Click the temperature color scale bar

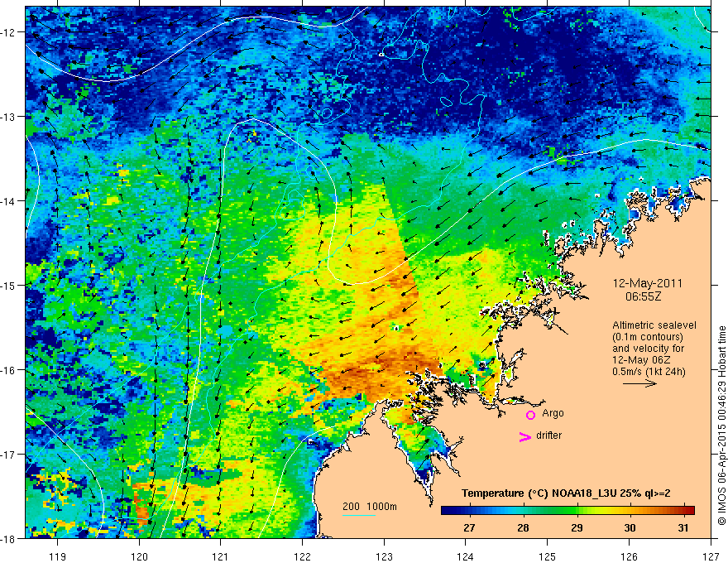click(568, 511)
